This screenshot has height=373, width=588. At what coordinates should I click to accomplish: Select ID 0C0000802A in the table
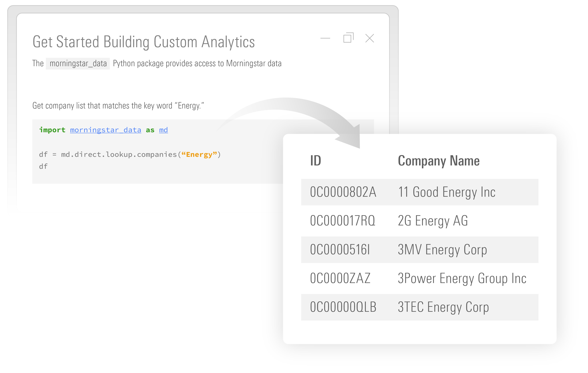pyautogui.click(x=343, y=192)
